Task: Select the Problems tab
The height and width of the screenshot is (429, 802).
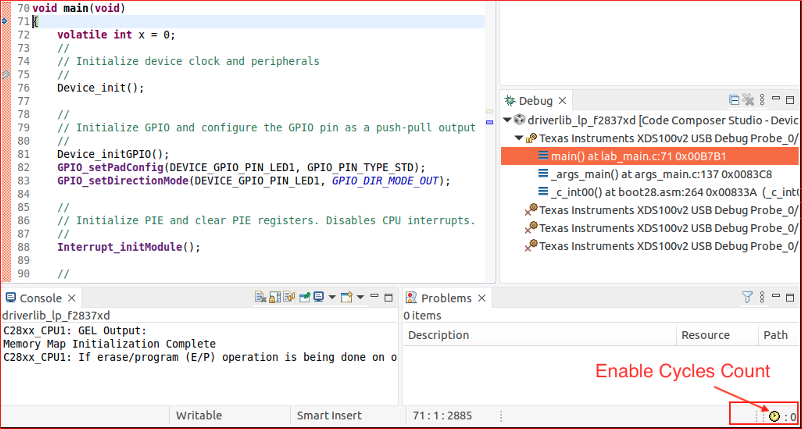Action: click(x=445, y=298)
